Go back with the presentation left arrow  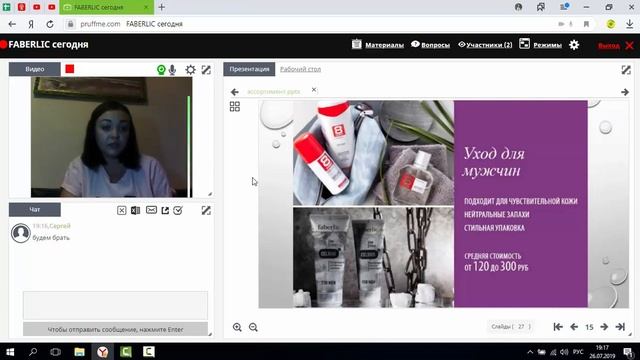click(x=234, y=92)
